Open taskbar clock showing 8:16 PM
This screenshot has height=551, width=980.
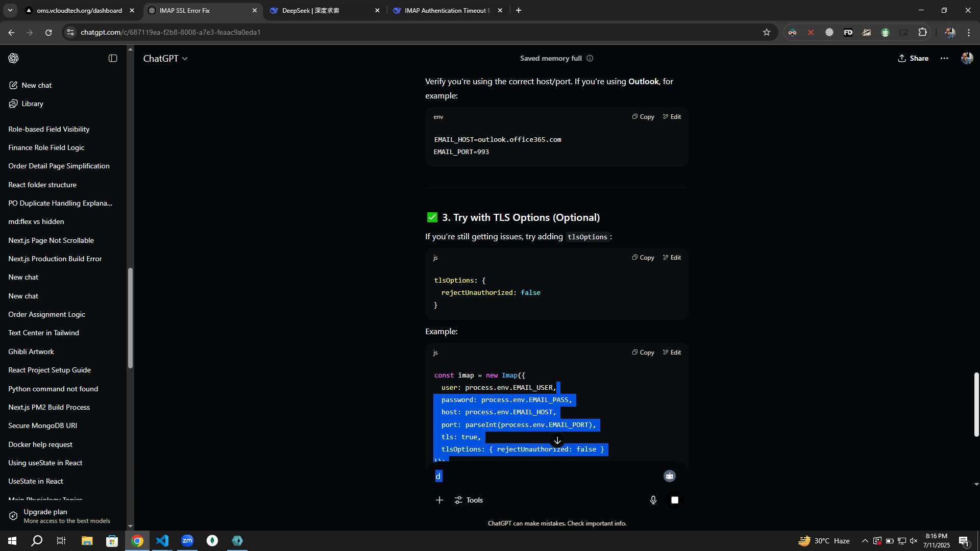[936, 541]
